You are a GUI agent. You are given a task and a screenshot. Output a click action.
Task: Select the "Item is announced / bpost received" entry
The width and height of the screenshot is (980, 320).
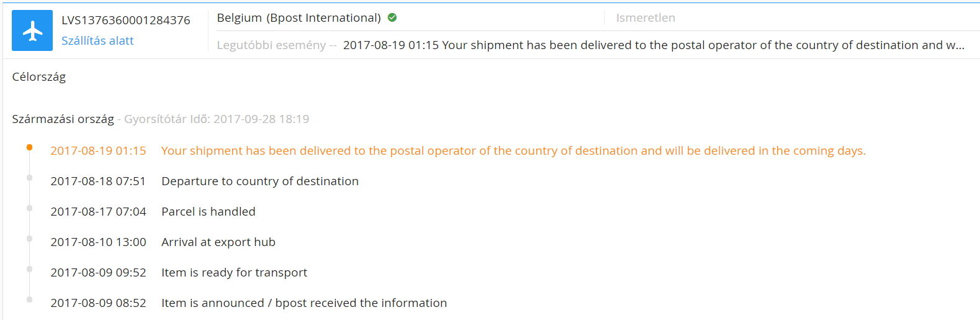pyautogui.click(x=303, y=303)
